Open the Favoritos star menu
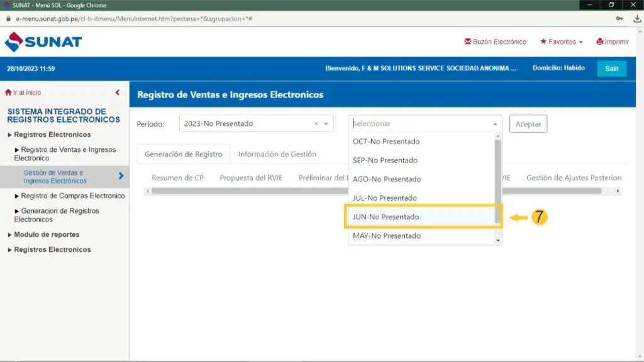Screen dimensions: 644x362 pos(543,42)
